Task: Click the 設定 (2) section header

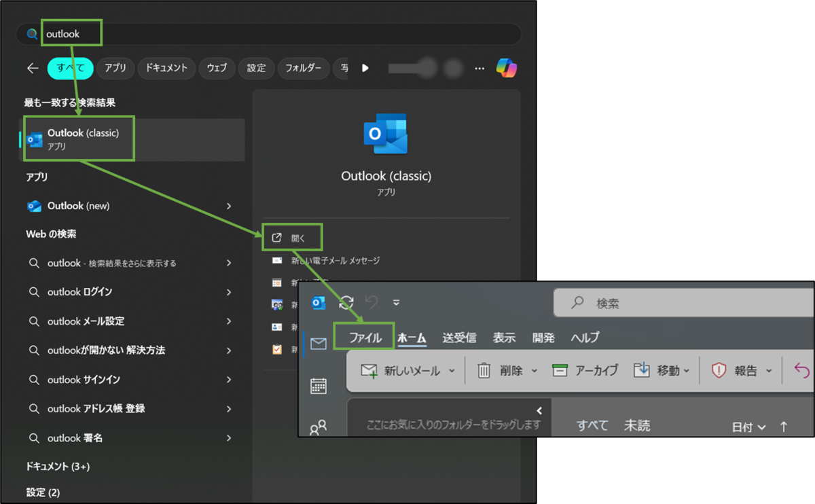Action: (x=43, y=492)
